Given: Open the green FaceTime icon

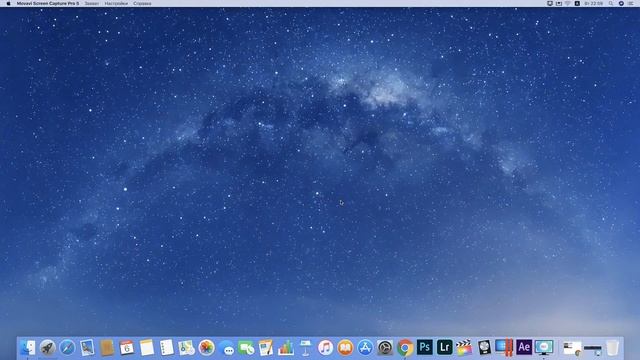Looking at the screenshot, I should (x=246, y=348).
